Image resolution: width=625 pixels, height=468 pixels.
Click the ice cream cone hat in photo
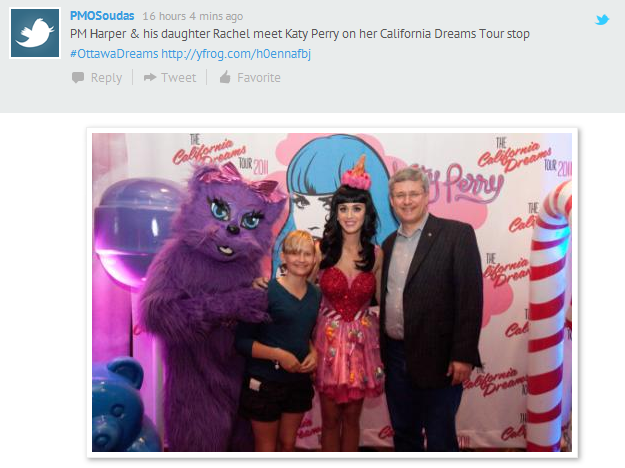pos(357,173)
